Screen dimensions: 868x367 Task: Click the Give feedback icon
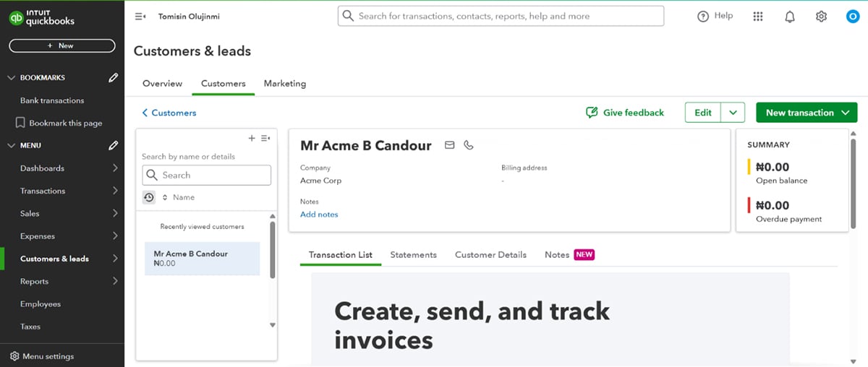tap(592, 113)
